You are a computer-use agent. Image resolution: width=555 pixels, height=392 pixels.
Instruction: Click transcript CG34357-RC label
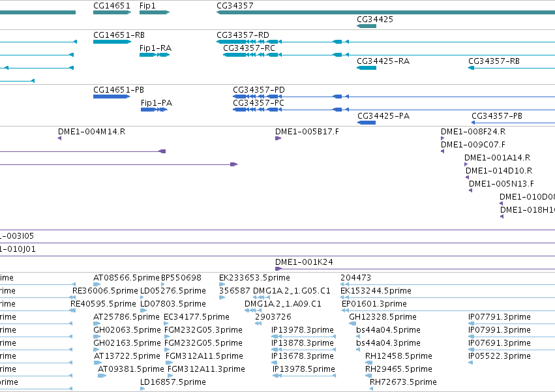(249, 48)
